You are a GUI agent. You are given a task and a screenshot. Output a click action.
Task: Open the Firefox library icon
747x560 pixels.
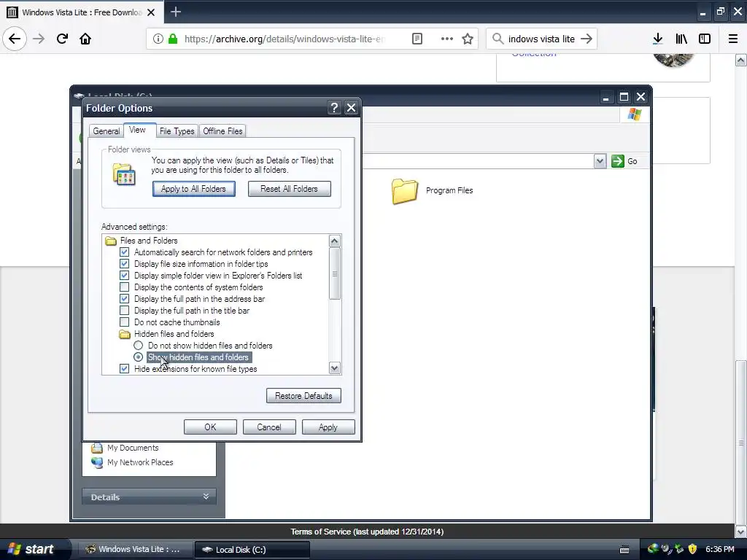(681, 39)
